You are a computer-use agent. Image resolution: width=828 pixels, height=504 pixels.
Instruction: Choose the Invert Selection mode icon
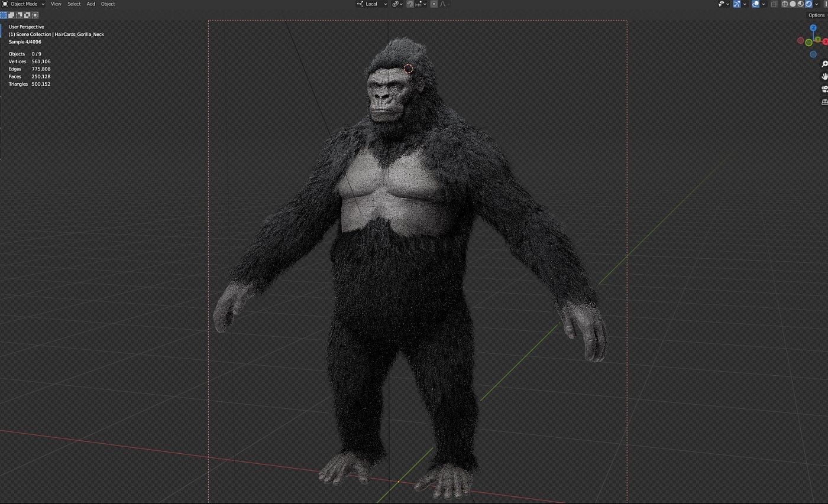pos(27,15)
